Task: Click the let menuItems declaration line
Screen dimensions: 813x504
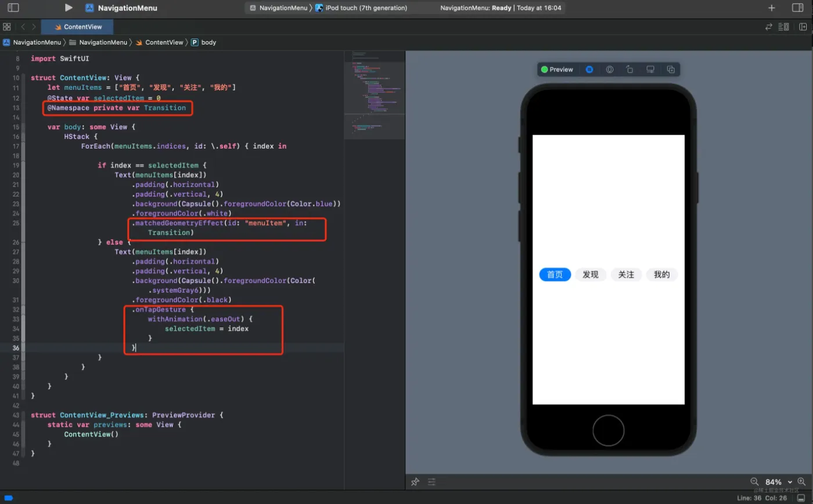Action: point(141,88)
